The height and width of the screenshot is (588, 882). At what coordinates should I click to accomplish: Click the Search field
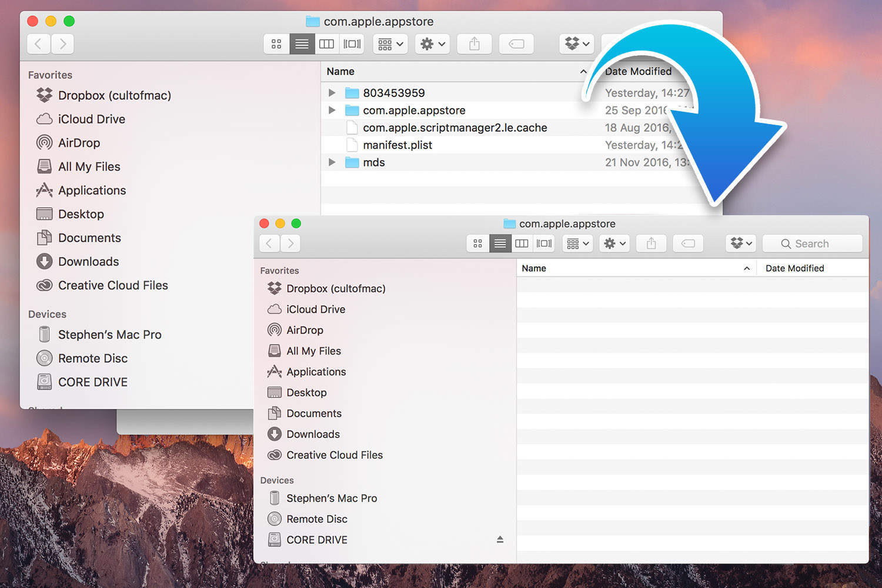click(x=812, y=243)
